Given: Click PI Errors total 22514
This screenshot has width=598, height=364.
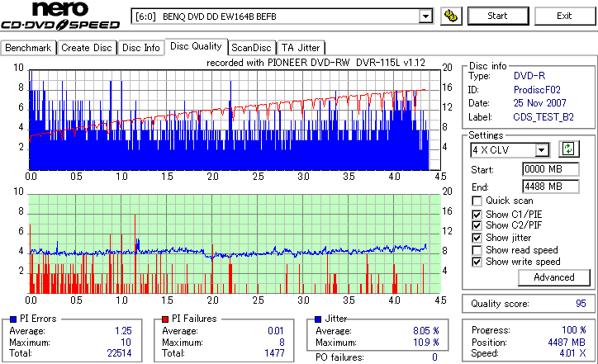Looking at the screenshot, I should click(x=120, y=353).
